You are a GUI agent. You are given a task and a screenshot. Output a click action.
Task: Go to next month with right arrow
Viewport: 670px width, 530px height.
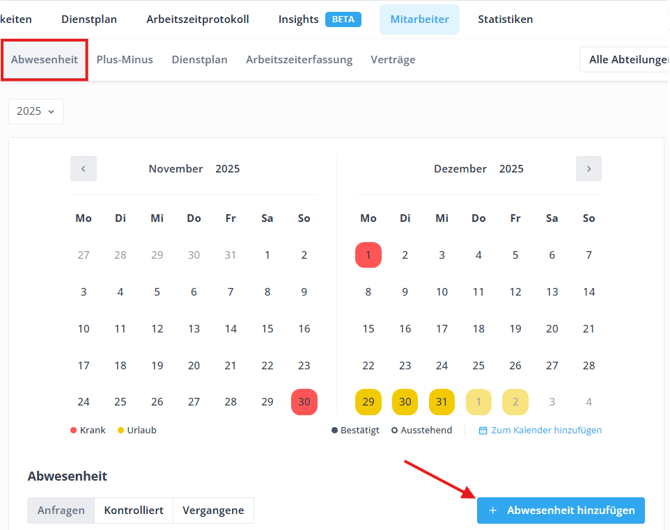click(588, 169)
